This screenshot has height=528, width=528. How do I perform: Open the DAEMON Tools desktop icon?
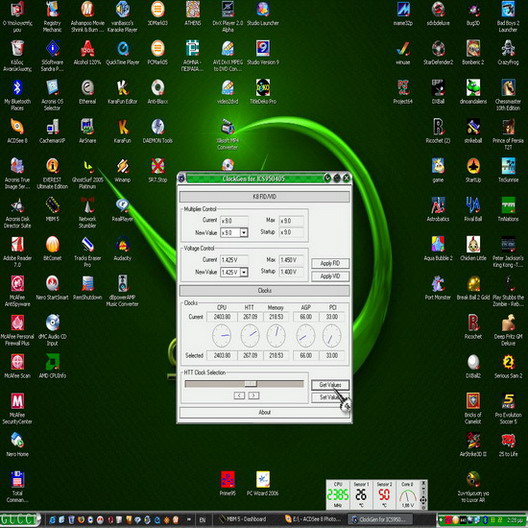click(x=158, y=131)
